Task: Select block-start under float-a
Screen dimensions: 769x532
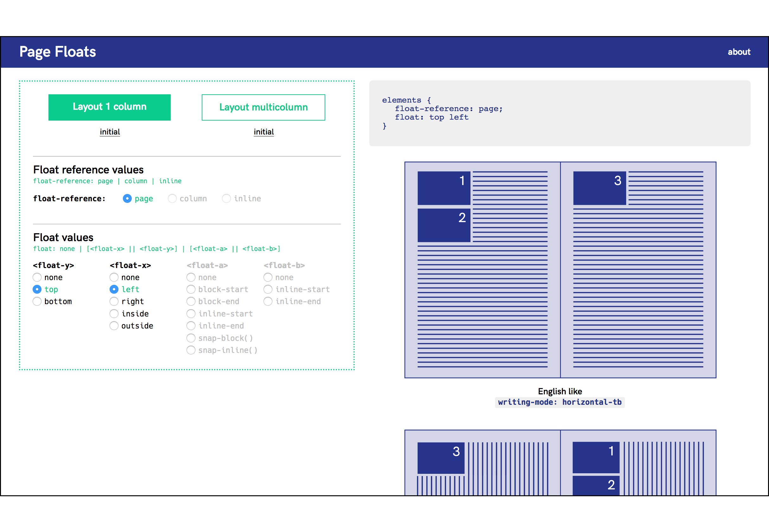Action: point(191,289)
